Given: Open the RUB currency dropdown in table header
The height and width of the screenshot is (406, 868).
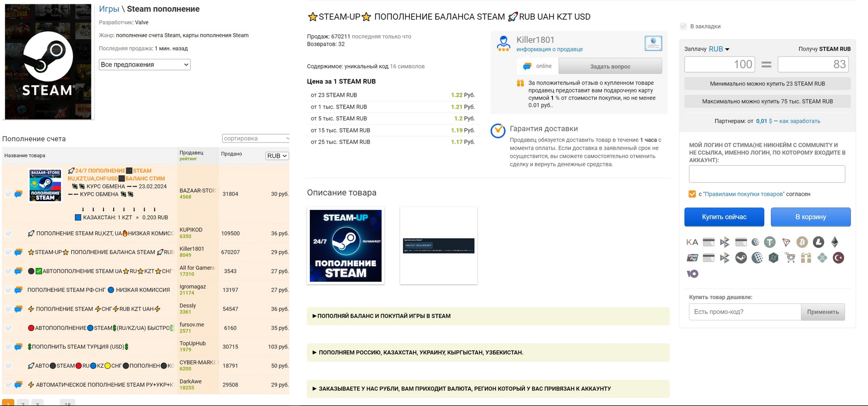Looking at the screenshot, I should click(277, 156).
